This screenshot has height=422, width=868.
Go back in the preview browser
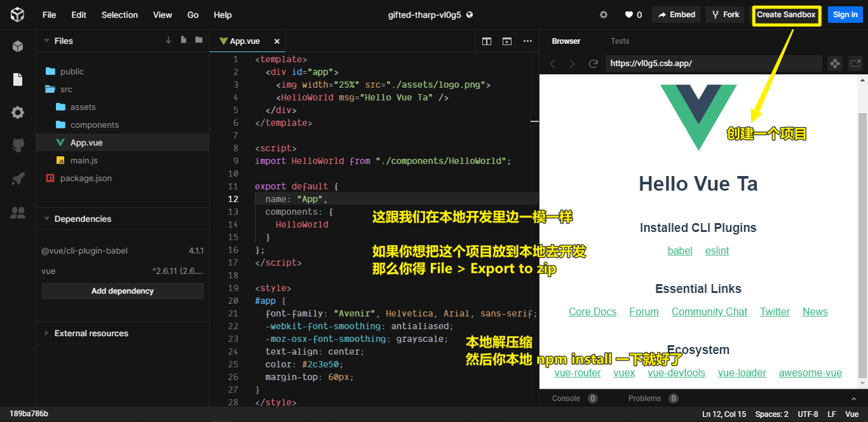[552, 64]
